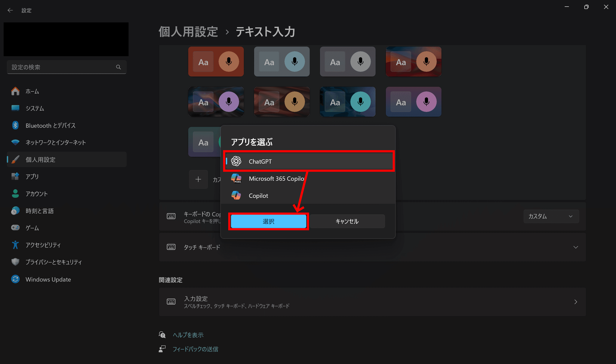Select the purple-blue theme with pink mic
Screen dimensions: 616x364
pyautogui.click(x=413, y=101)
